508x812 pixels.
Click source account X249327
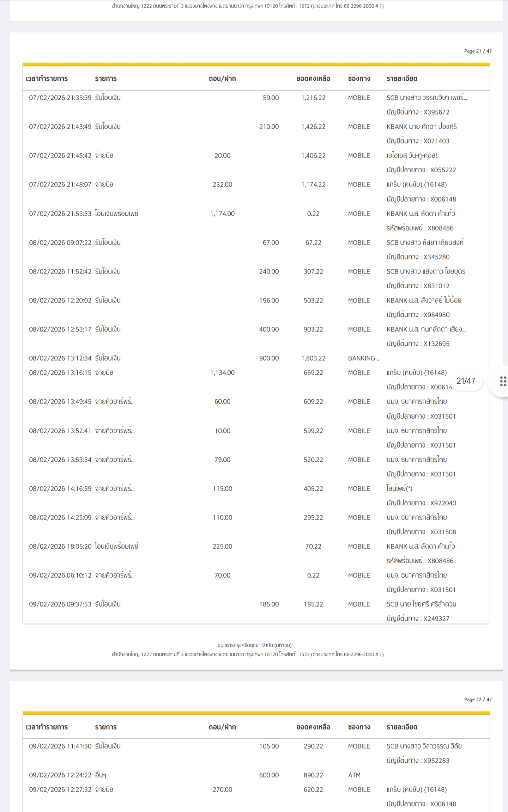click(436, 619)
